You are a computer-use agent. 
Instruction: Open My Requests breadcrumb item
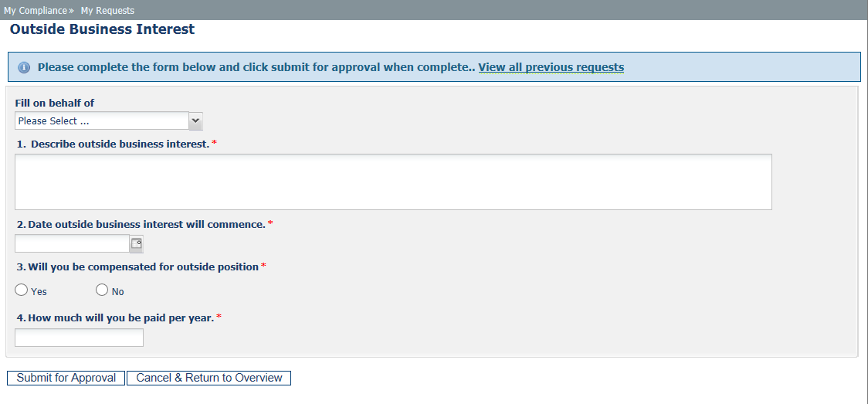point(107,11)
